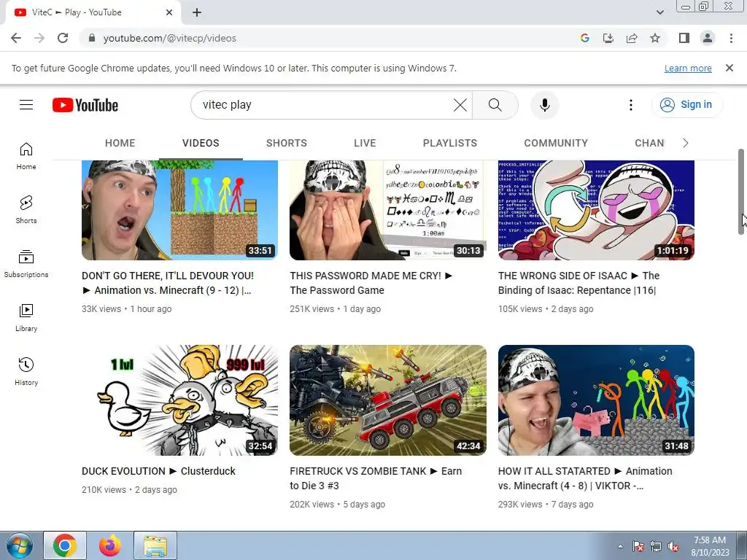The height and width of the screenshot is (560, 747).
Task: Dismiss the Chrome update notification bar
Action: pos(729,68)
